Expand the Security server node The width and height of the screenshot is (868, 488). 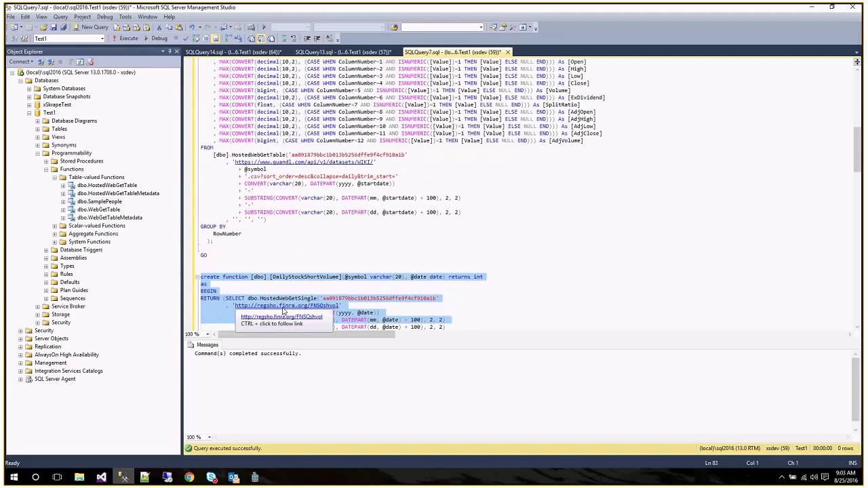(20, 331)
